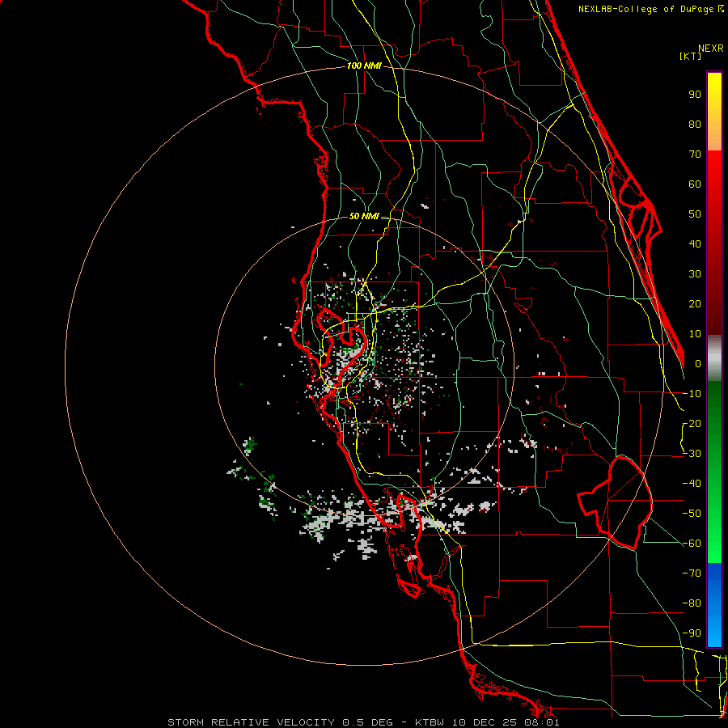Click the -20 scale label

tap(692, 424)
